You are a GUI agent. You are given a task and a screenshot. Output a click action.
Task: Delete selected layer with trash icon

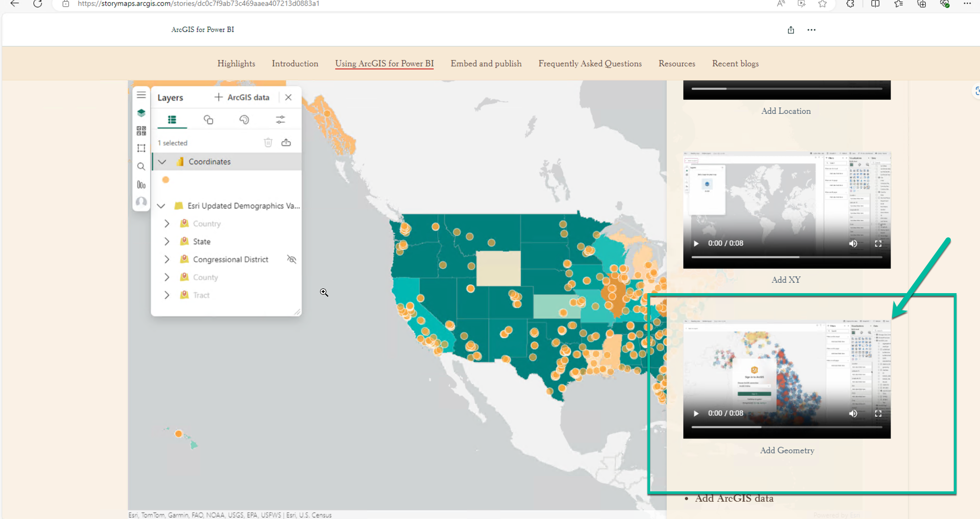(268, 142)
